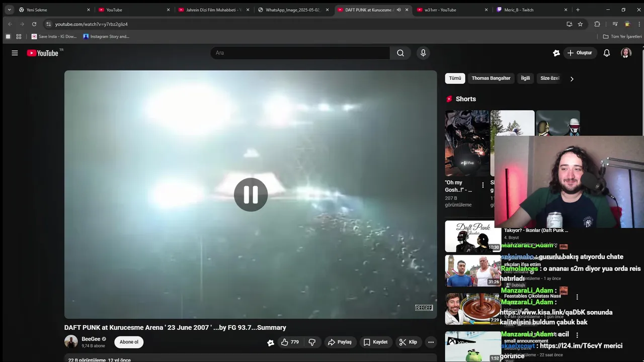This screenshot has height=362, width=644.
Task: Click the YouTube search Ara field
Action: coord(300,53)
